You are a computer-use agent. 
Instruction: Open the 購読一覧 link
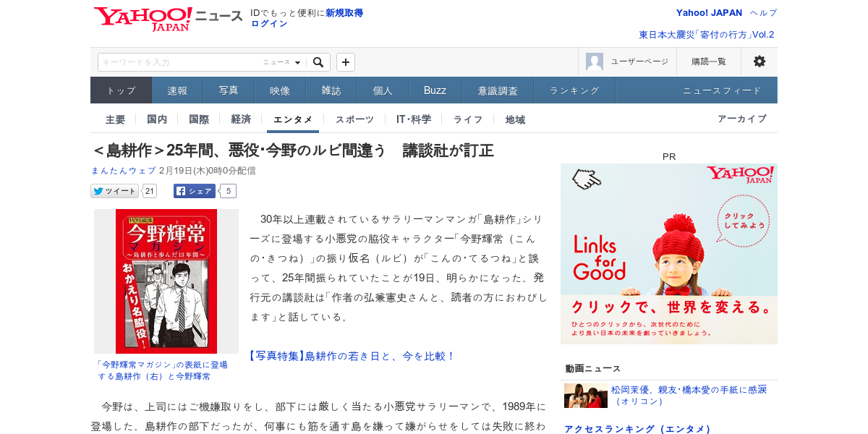tap(709, 61)
